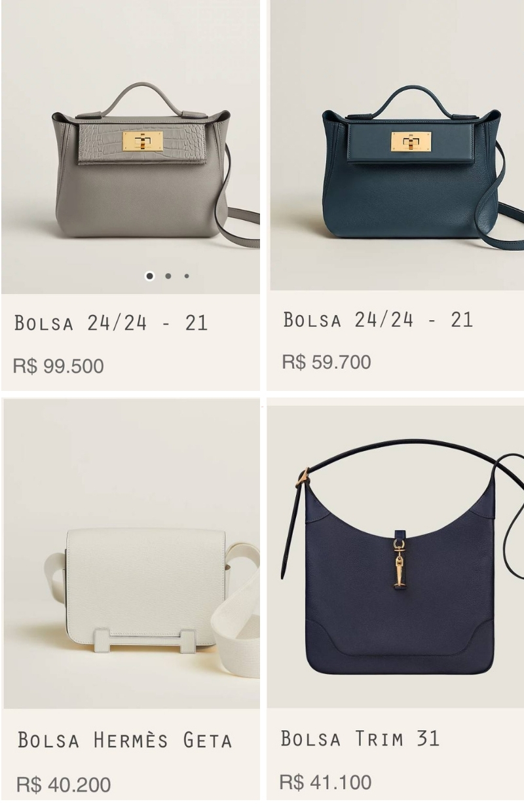Click the gold hanging clasp on Trim bag
Screen dimensions: 524x812
399,563
